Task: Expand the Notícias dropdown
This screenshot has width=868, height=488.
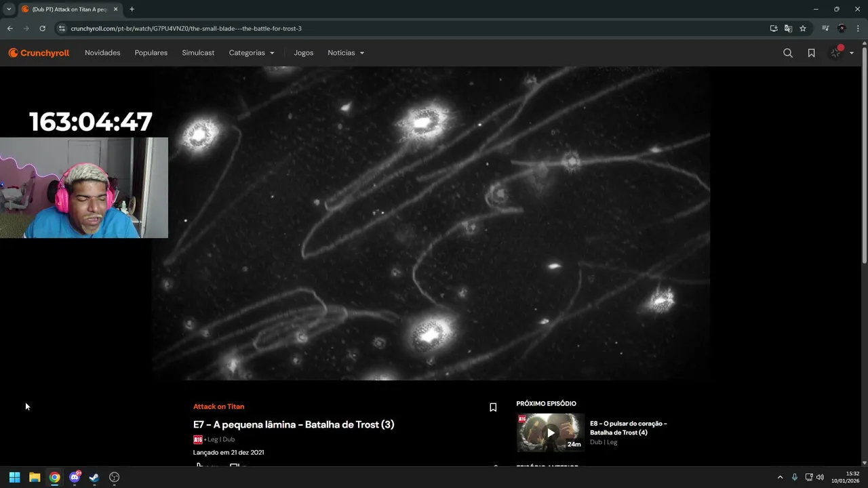Action: [346, 53]
